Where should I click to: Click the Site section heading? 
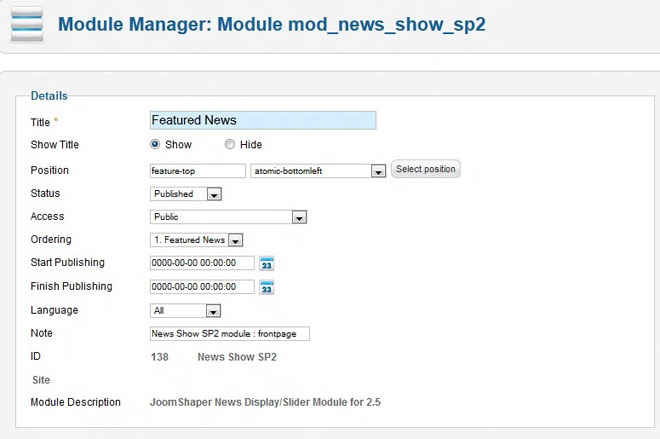pyautogui.click(x=41, y=380)
